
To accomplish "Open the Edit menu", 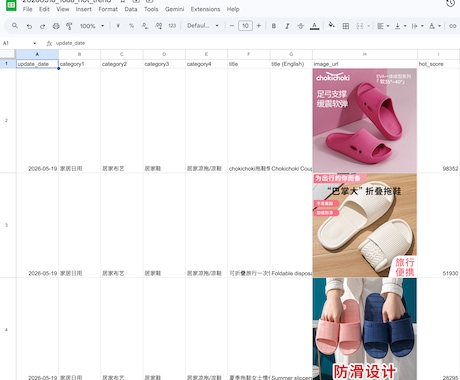I will [x=44, y=9].
